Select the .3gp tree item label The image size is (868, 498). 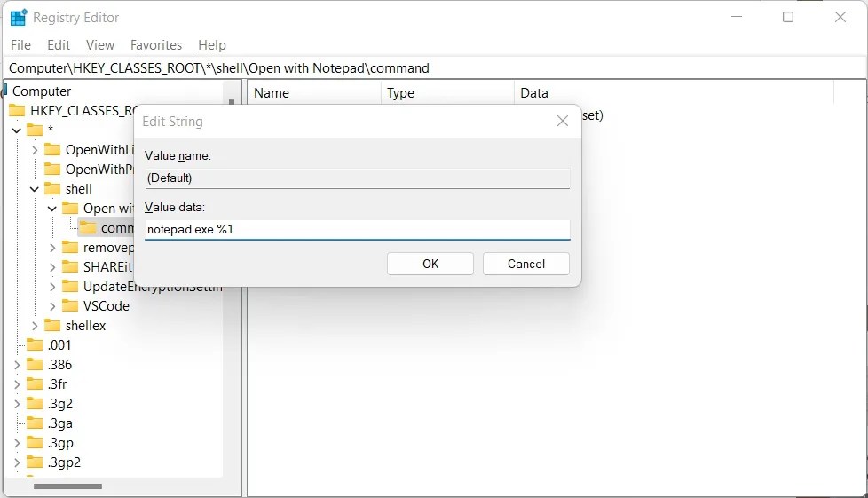60,443
